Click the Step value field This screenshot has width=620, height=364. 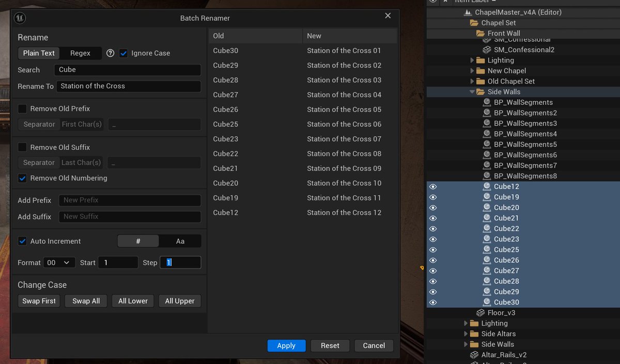180,263
